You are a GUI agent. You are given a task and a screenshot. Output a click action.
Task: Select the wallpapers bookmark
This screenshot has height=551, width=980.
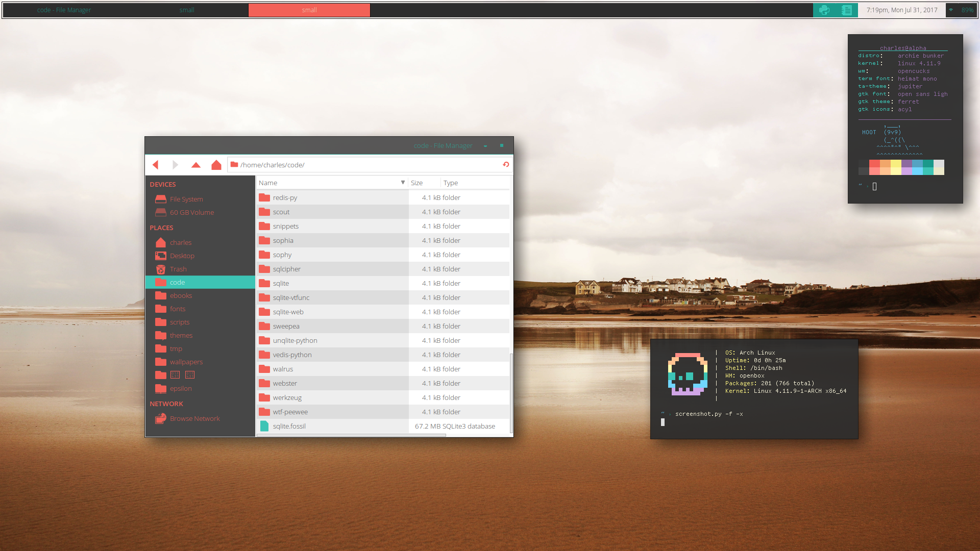coord(186,362)
